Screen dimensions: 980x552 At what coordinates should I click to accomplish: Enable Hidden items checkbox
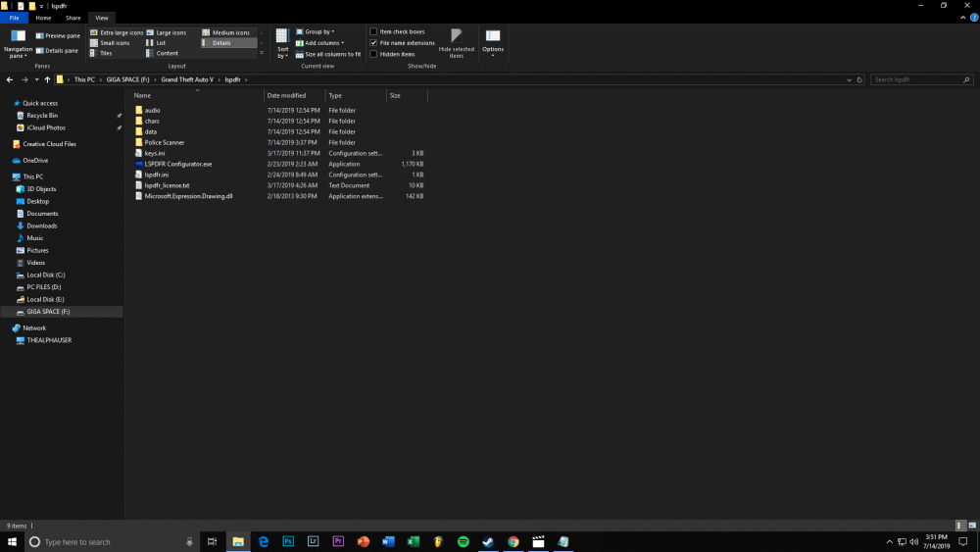[x=373, y=54]
